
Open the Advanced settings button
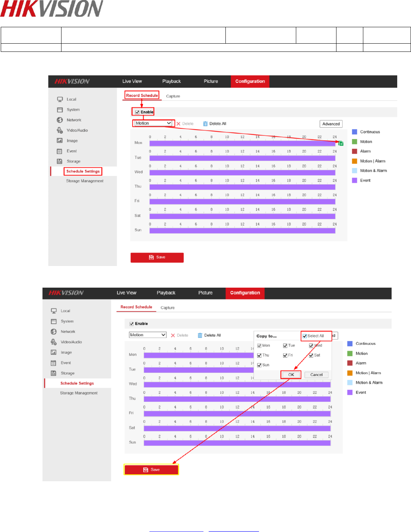[x=331, y=124]
